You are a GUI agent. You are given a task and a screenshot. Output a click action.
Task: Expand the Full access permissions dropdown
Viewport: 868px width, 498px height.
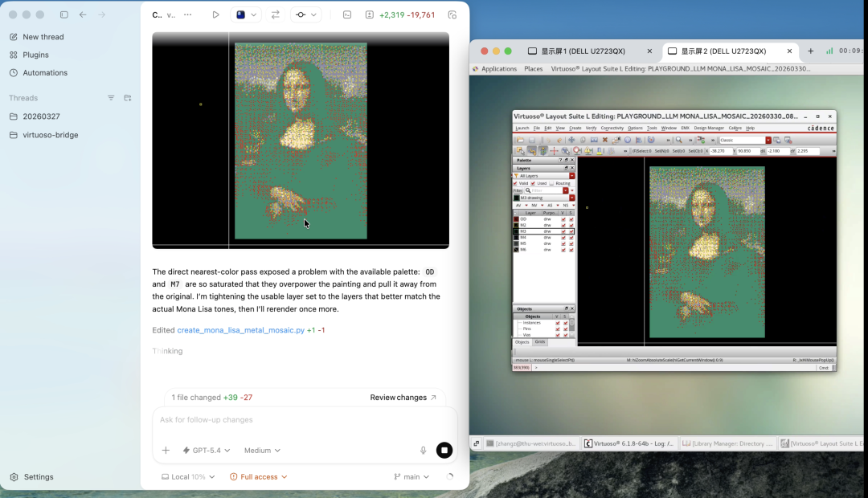[258, 476]
